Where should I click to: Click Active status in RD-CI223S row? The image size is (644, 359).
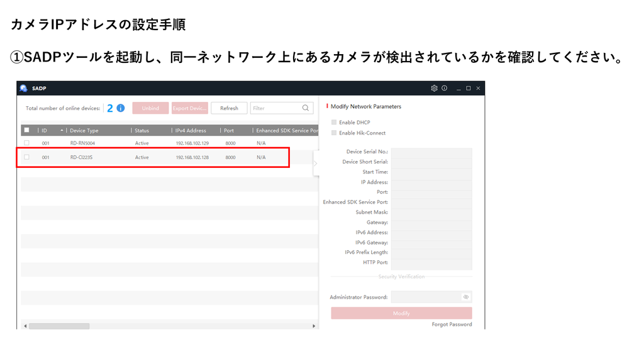click(142, 157)
